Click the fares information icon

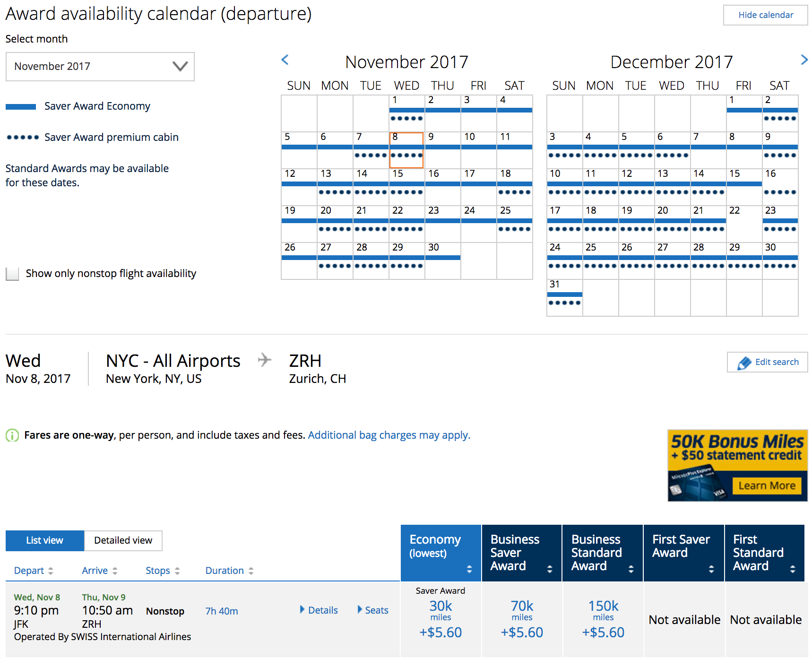click(x=12, y=435)
